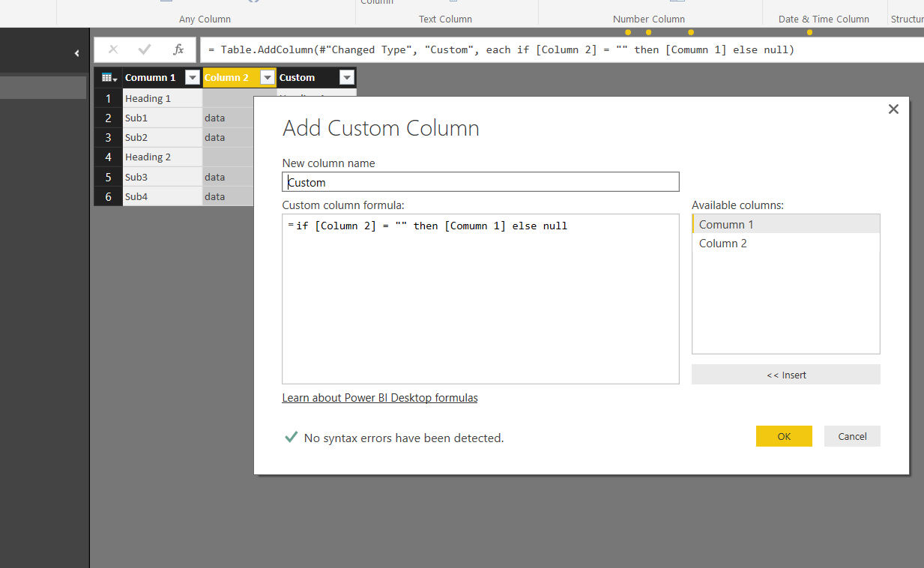Click the cancel X icon in formula bar

[113, 49]
